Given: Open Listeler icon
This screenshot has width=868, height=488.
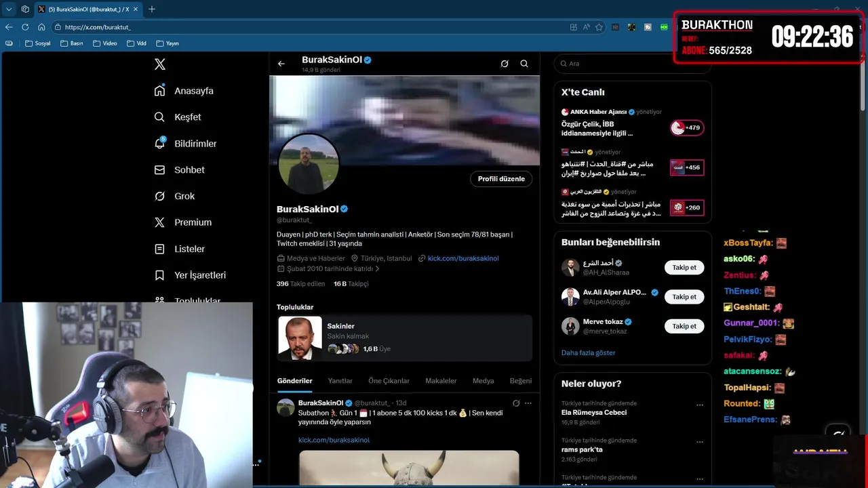Looking at the screenshot, I should tap(159, 249).
